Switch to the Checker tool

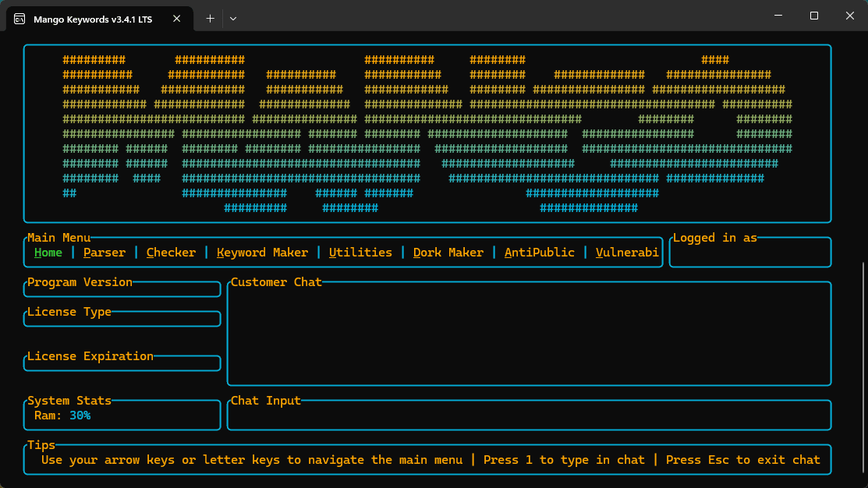(171, 252)
